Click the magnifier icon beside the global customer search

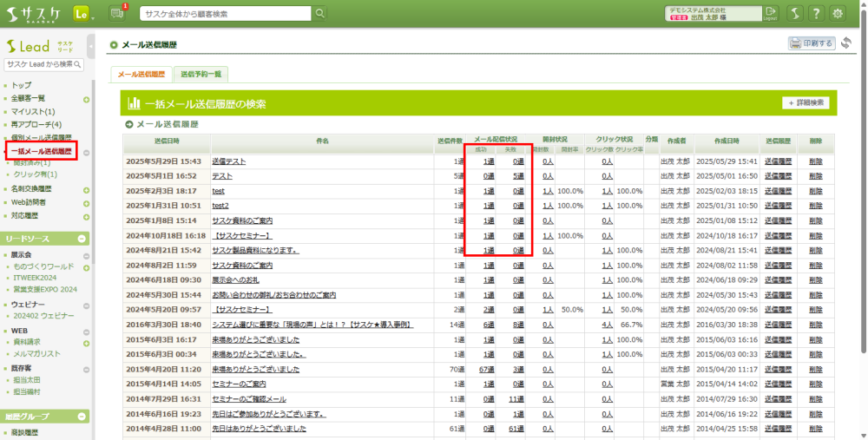coord(320,14)
